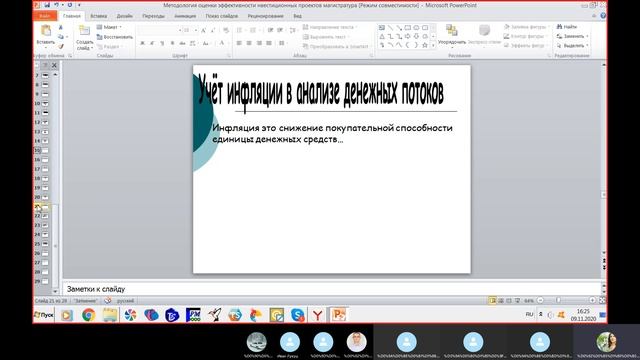This screenshot has height=360, width=640.
Task: Apply italic formatting with К icon
Action: click(152, 43)
